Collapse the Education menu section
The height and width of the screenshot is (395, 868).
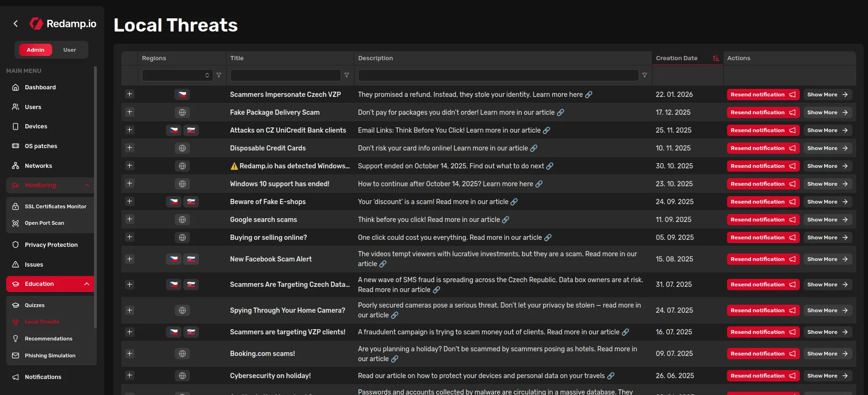86,284
